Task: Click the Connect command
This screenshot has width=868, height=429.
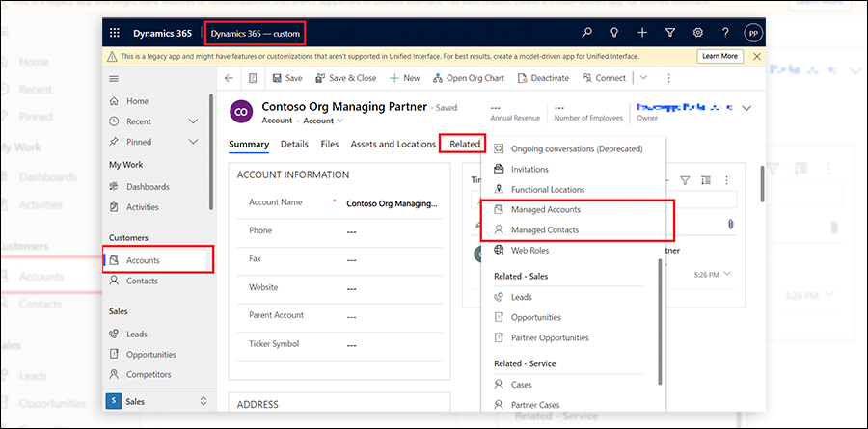Action: pos(605,78)
